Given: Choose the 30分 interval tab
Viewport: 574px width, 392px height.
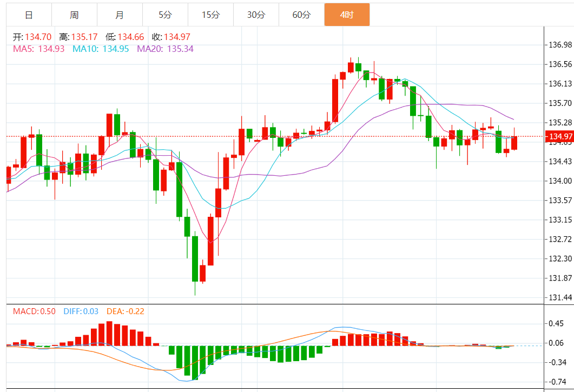Looking at the screenshot, I should 256,15.
